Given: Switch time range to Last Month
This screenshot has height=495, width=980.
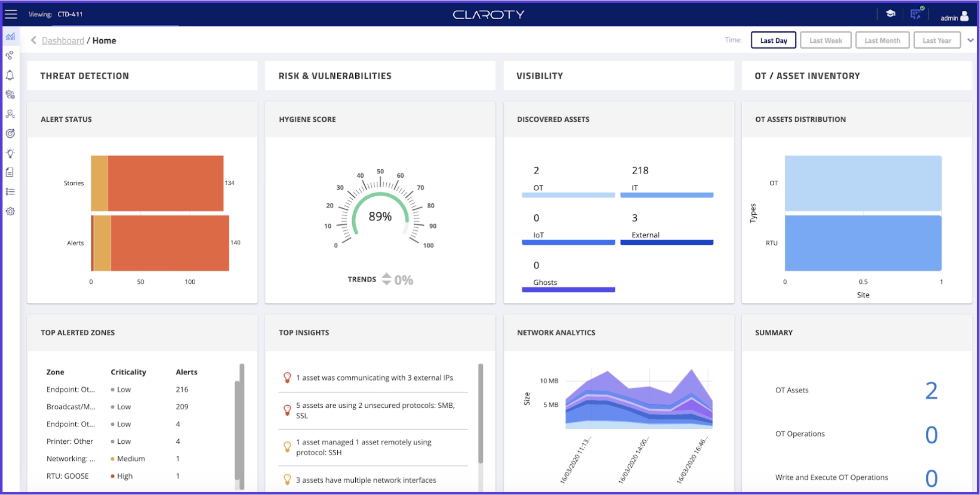Looking at the screenshot, I should point(882,40).
